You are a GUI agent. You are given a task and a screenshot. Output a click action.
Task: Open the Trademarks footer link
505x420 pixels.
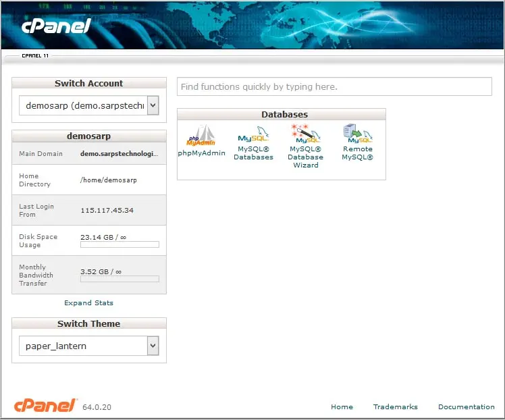[395, 406]
